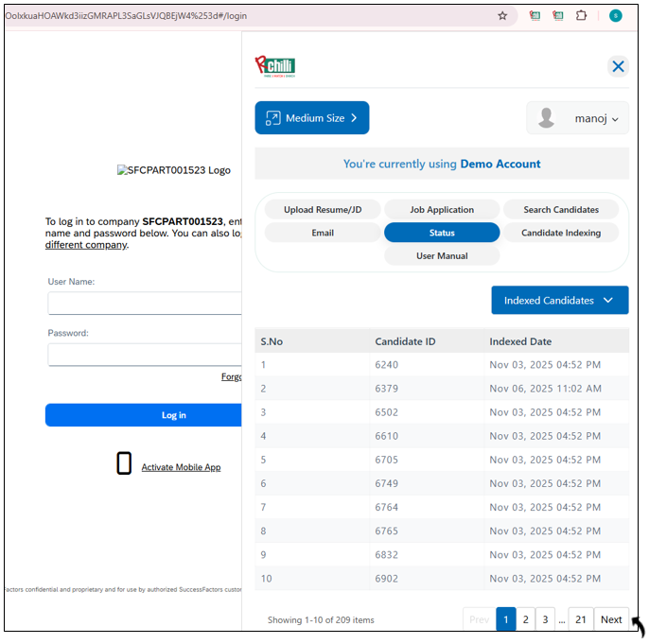649x644 pixels.
Task: Click the manoj user avatar icon
Action: tap(547, 118)
